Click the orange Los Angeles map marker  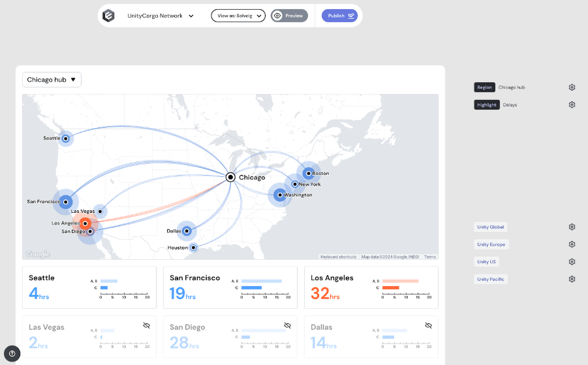85,223
